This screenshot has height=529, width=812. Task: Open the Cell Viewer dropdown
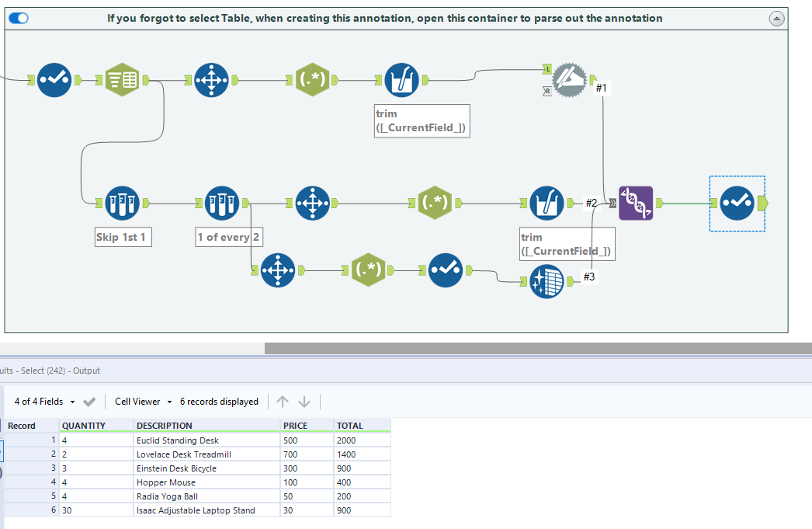pos(143,402)
